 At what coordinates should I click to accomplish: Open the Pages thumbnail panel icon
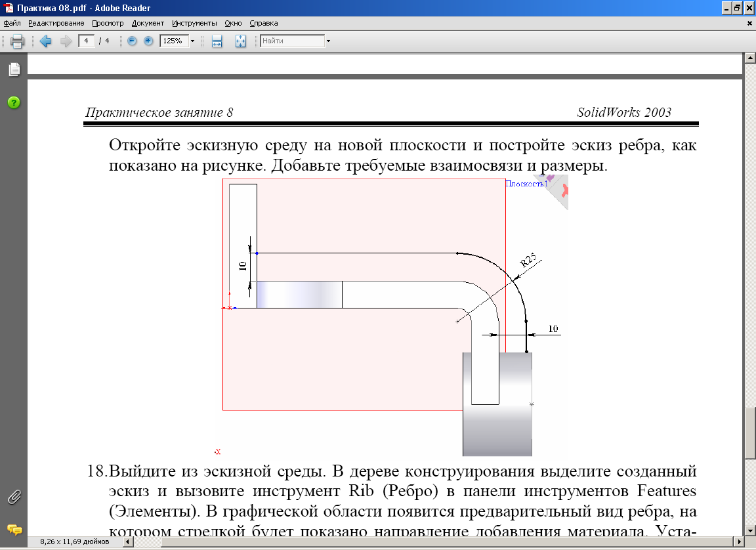14,70
